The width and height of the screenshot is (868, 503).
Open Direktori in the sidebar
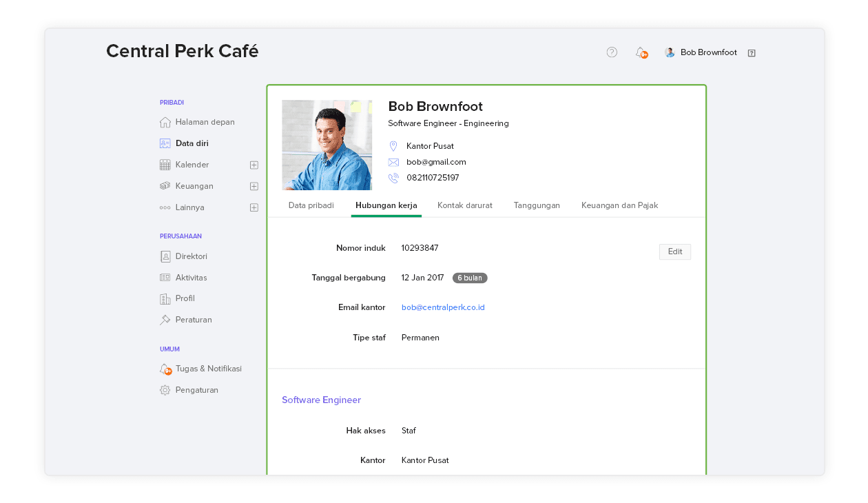192,256
